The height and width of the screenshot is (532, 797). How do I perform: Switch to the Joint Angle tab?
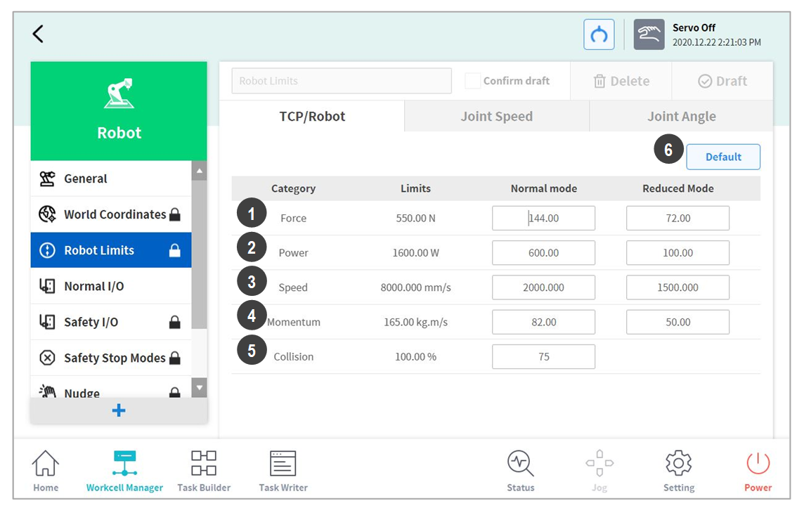(x=681, y=117)
